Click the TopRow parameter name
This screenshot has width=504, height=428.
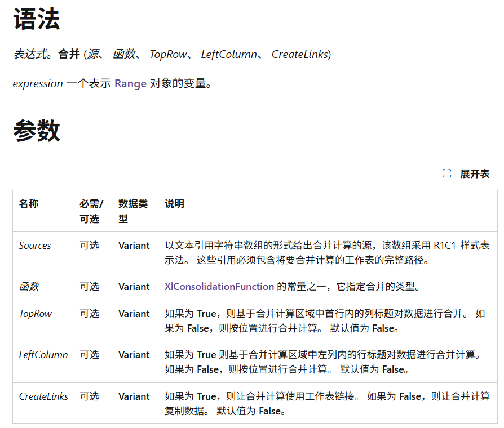(34, 314)
